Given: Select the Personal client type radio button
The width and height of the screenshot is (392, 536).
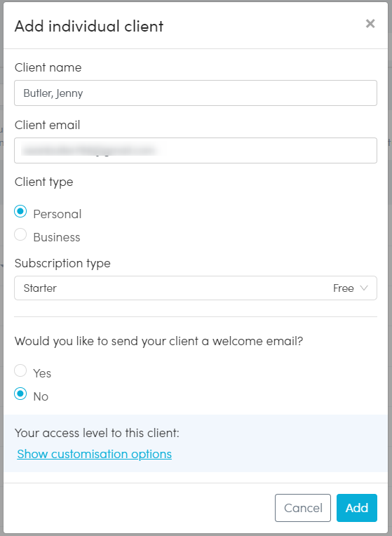Looking at the screenshot, I should click(x=20, y=211).
